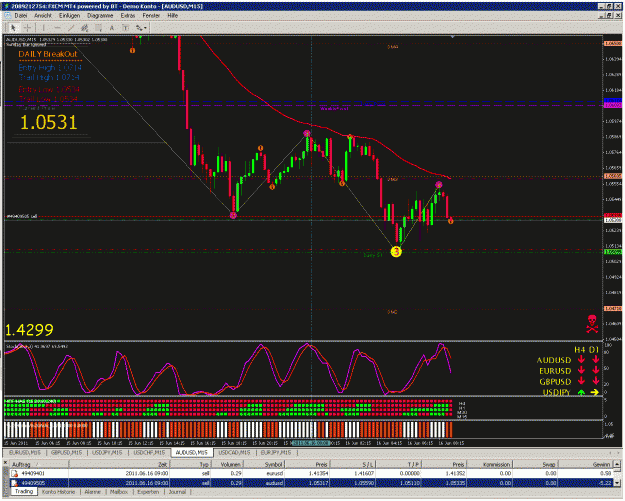Sort orders by Symbol column header

click(264, 464)
